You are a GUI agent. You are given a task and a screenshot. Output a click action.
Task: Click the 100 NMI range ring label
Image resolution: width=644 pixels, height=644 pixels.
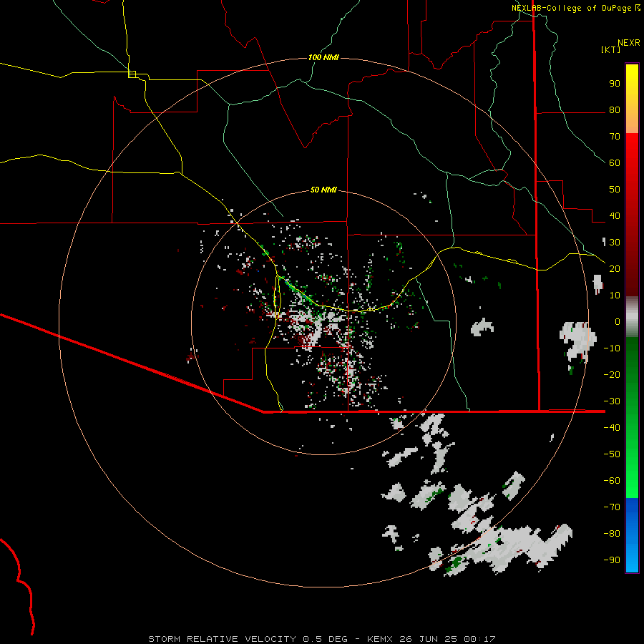pos(323,57)
